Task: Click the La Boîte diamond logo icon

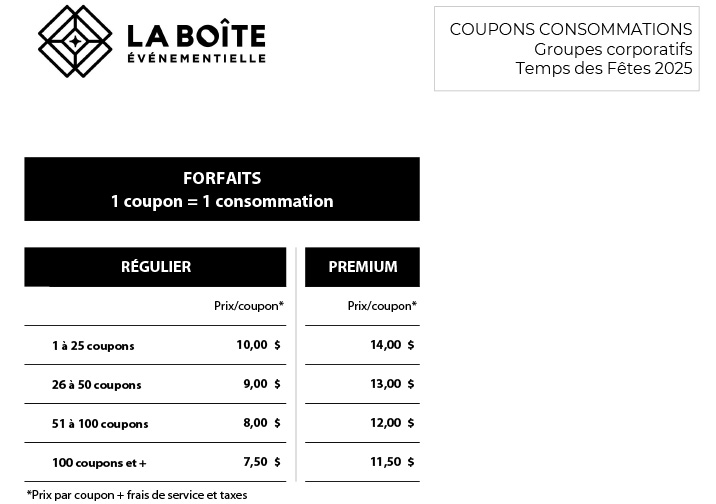Action: pos(75,41)
